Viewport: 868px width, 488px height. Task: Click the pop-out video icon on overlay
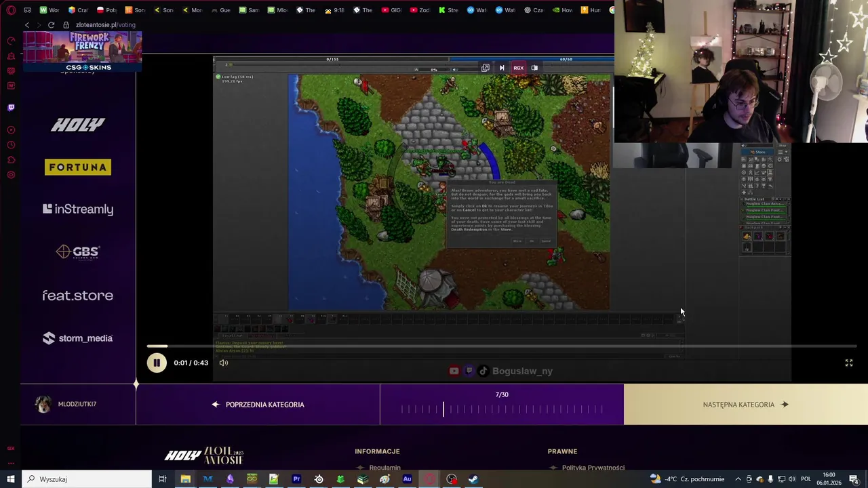point(486,68)
